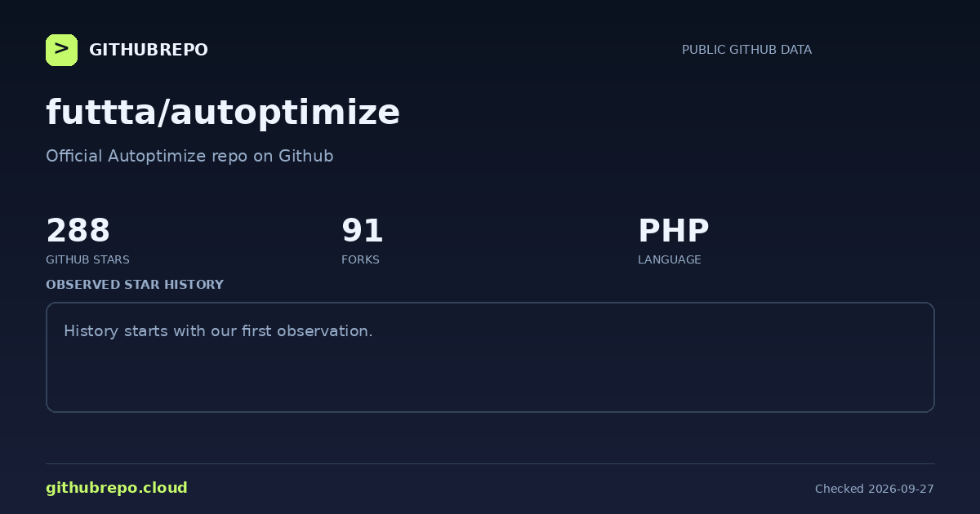Select the PHP language value

(673, 231)
